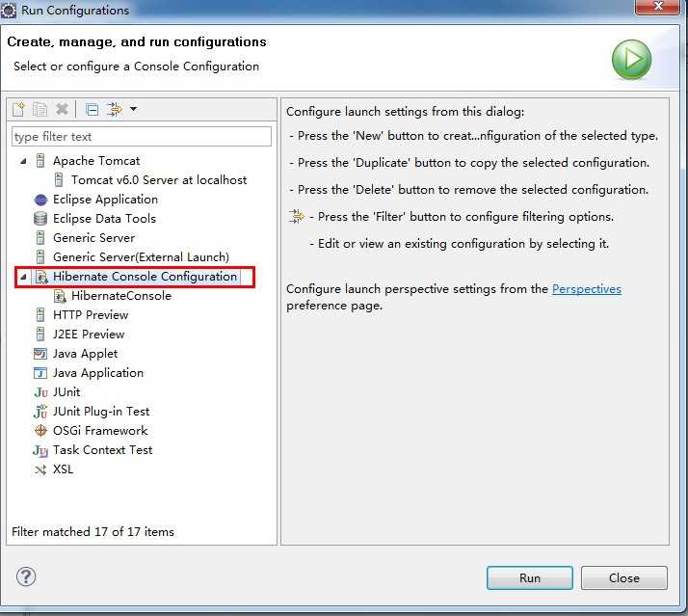Select Java Application entry
The width and height of the screenshot is (688, 616).
point(98,373)
